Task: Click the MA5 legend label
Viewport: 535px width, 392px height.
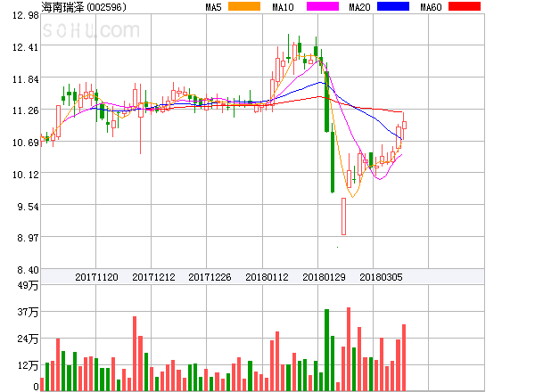Action: [213, 7]
